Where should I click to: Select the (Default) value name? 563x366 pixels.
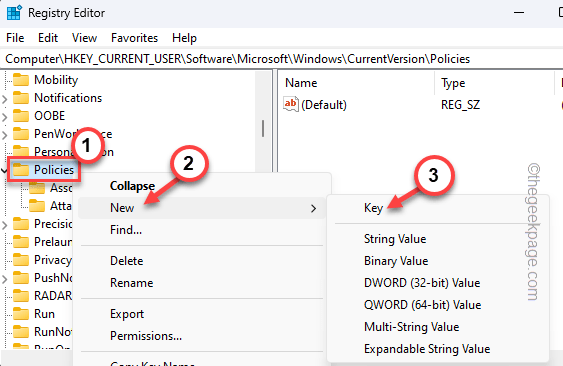pyautogui.click(x=324, y=105)
